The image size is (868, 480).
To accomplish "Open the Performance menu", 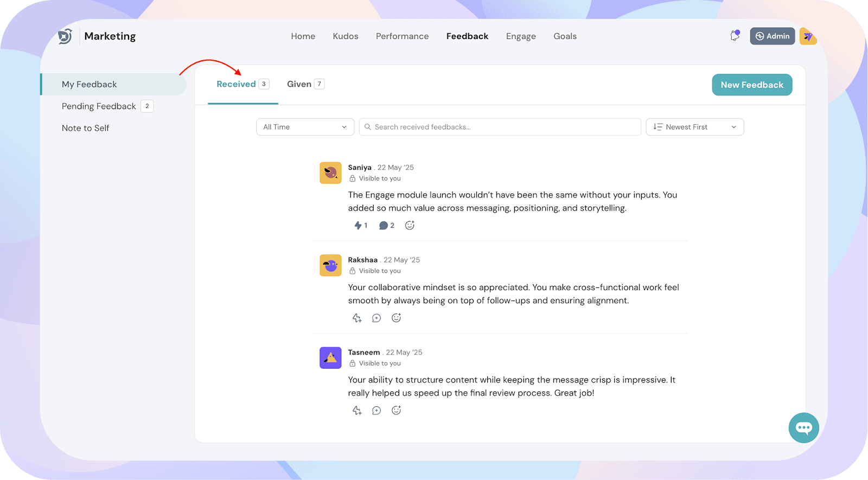I will pyautogui.click(x=402, y=36).
